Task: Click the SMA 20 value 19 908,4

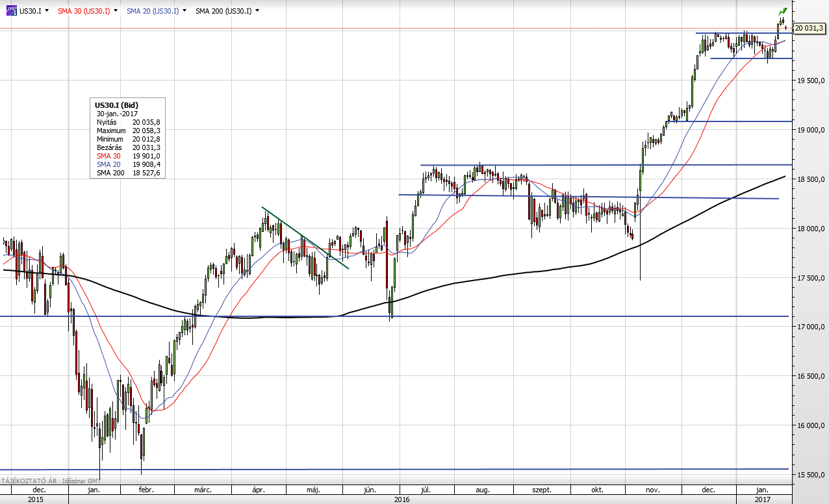Action: (x=147, y=164)
